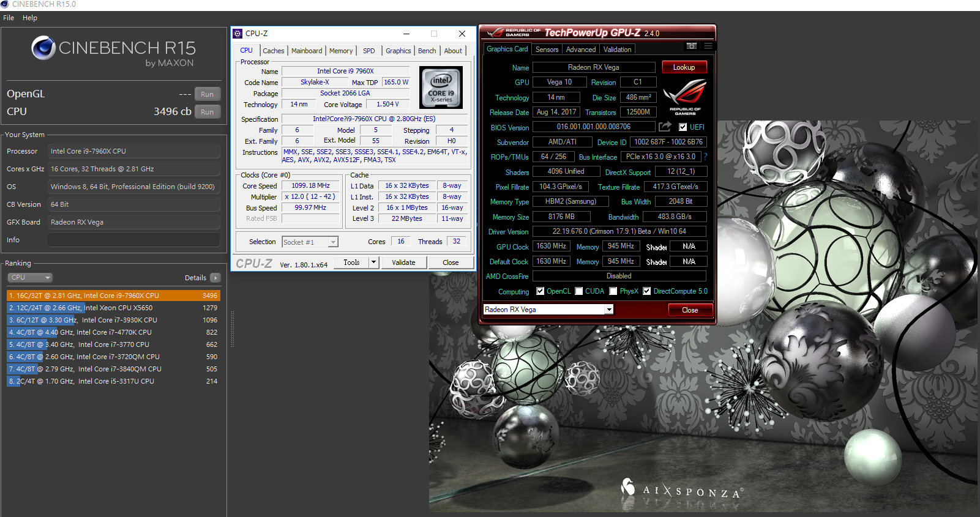Select ranking row Intel Core i7-3930K CPU
This screenshot has width=980, height=517.
(113, 320)
